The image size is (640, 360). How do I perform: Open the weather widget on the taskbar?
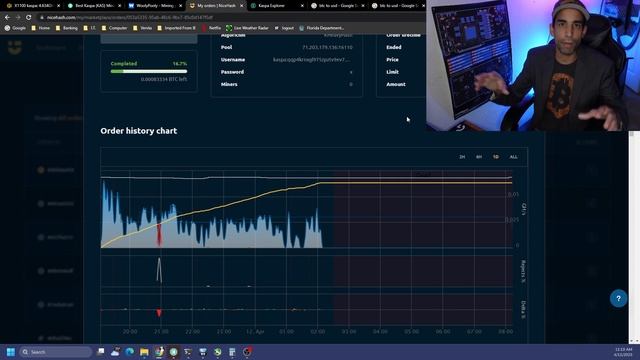pos(115,352)
